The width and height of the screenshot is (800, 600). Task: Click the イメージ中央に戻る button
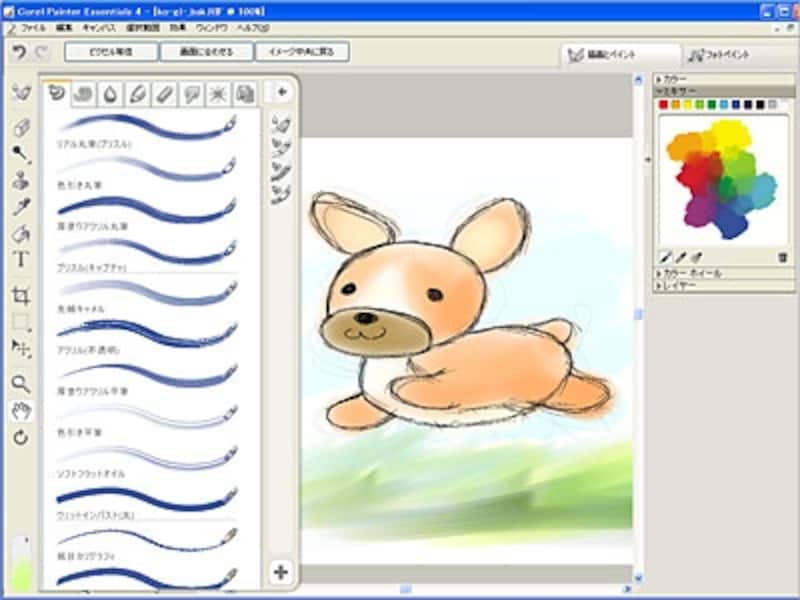click(x=301, y=51)
